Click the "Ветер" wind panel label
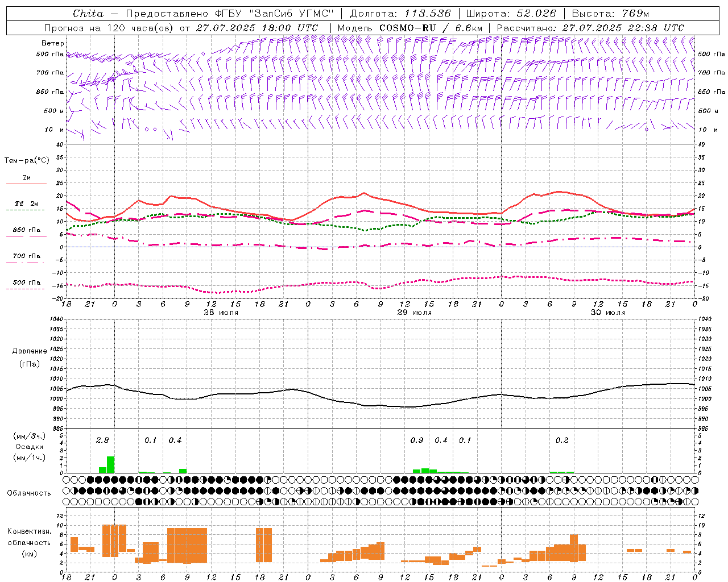This screenshot has width=728, height=582. click(52, 43)
